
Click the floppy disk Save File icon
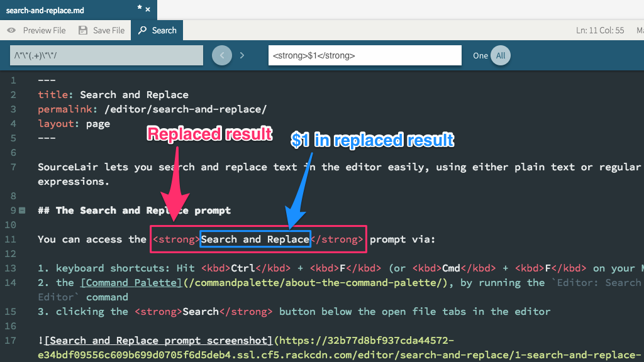(83, 30)
